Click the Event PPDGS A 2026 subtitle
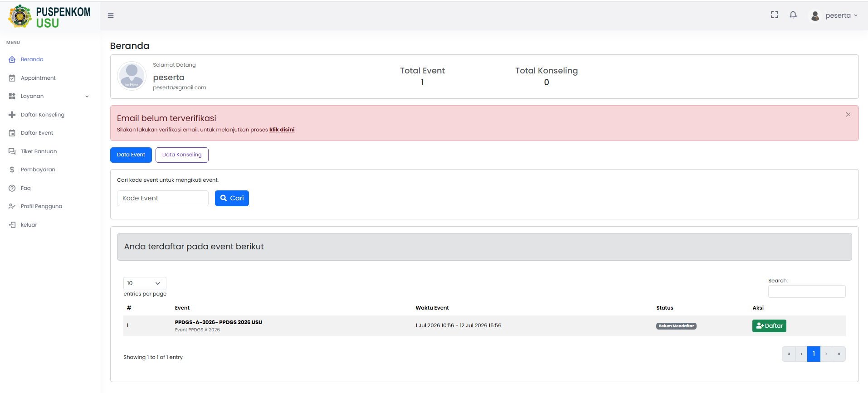Viewport: 868px width, 393px height. [197, 330]
